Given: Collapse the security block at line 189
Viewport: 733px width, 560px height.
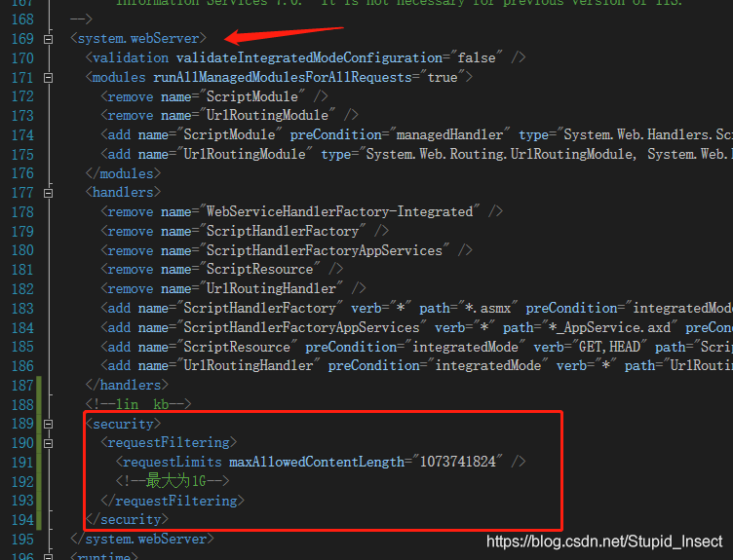Looking at the screenshot, I should [48, 424].
